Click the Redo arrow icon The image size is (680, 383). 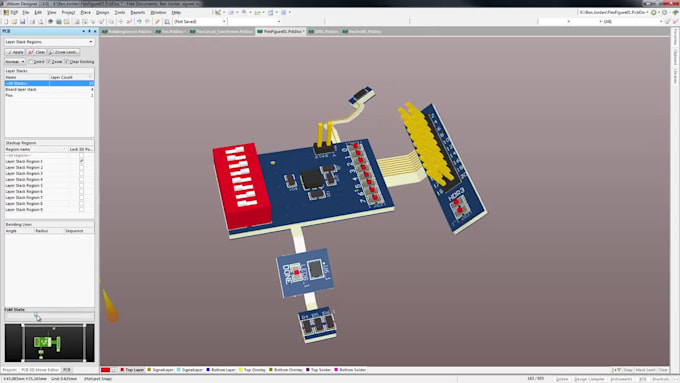click(147, 21)
